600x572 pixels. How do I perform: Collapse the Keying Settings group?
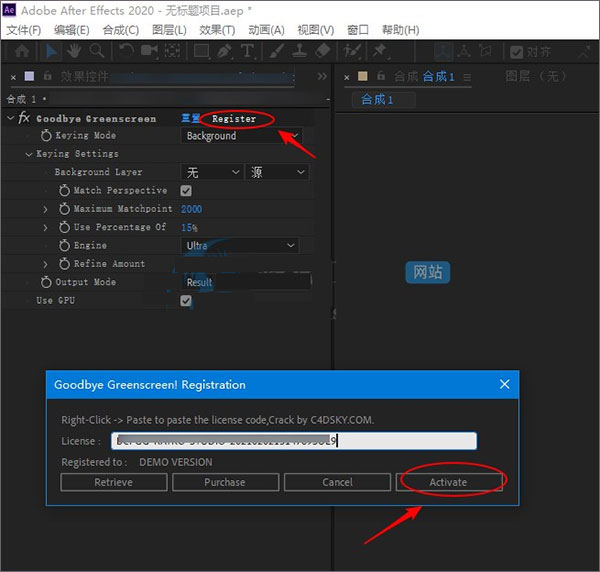coord(29,154)
